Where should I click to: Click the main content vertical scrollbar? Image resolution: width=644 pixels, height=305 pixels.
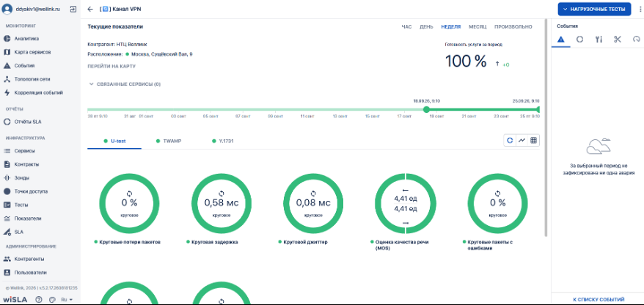tap(546, 128)
